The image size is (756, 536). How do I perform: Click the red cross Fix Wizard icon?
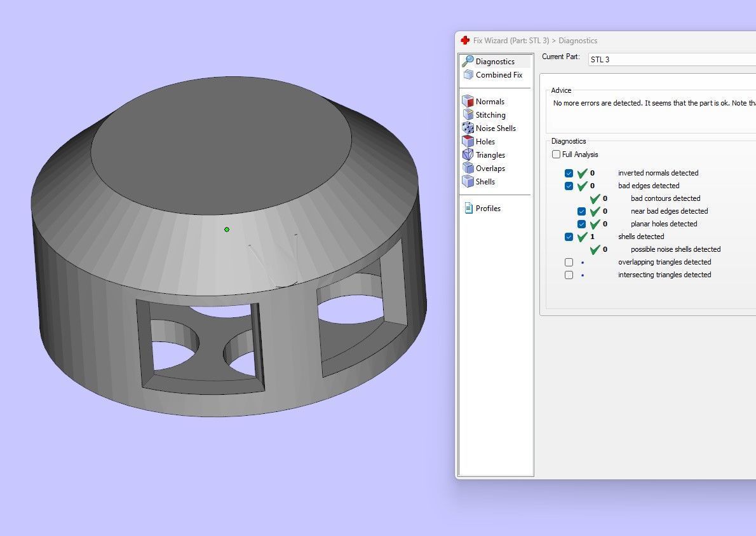coord(465,41)
